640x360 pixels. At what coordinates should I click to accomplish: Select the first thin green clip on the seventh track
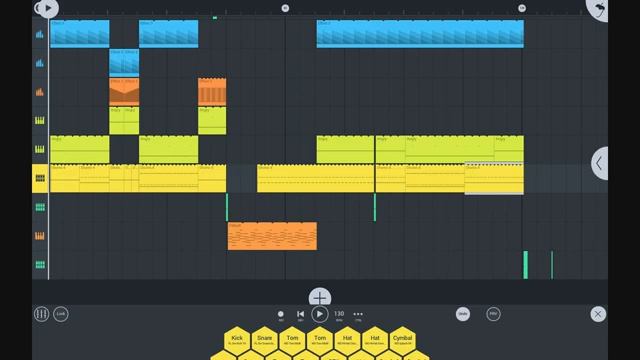coord(227,207)
